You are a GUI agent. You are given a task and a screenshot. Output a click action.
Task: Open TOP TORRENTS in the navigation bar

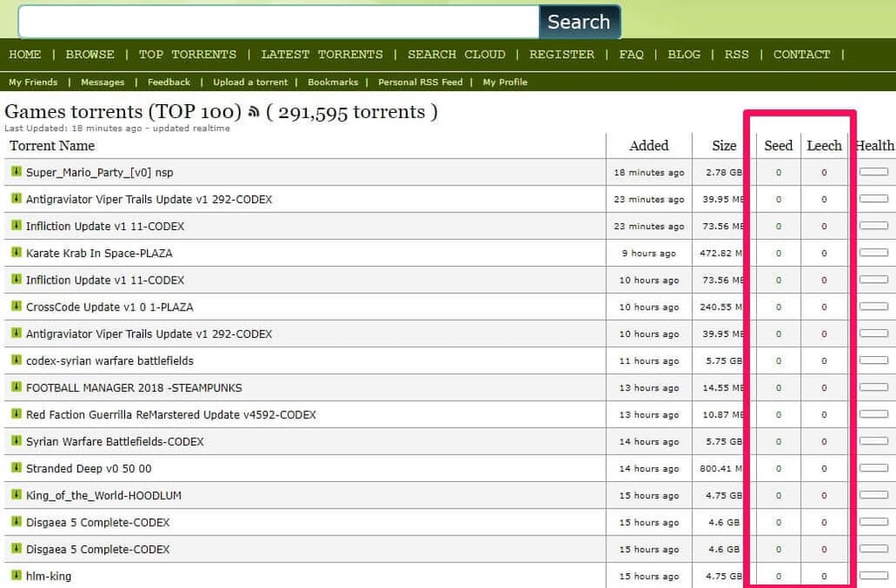tap(187, 54)
